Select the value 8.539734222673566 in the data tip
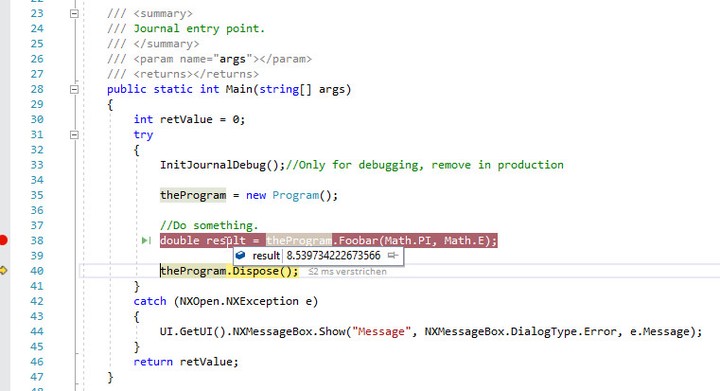The width and height of the screenshot is (720, 391). 333,256
